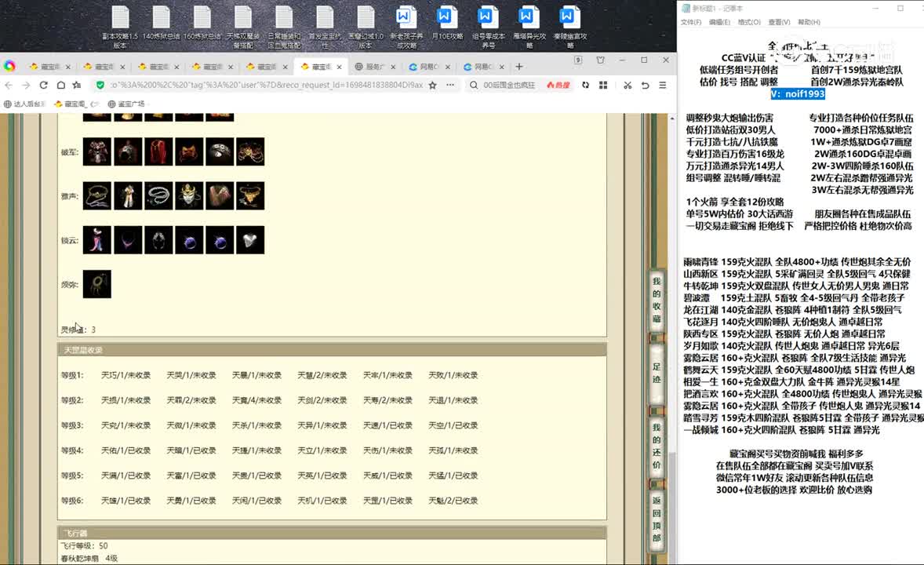Click 天寿/2/未收录 in 等级2 row
This screenshot has height=565, width=924.
[387, 400]
